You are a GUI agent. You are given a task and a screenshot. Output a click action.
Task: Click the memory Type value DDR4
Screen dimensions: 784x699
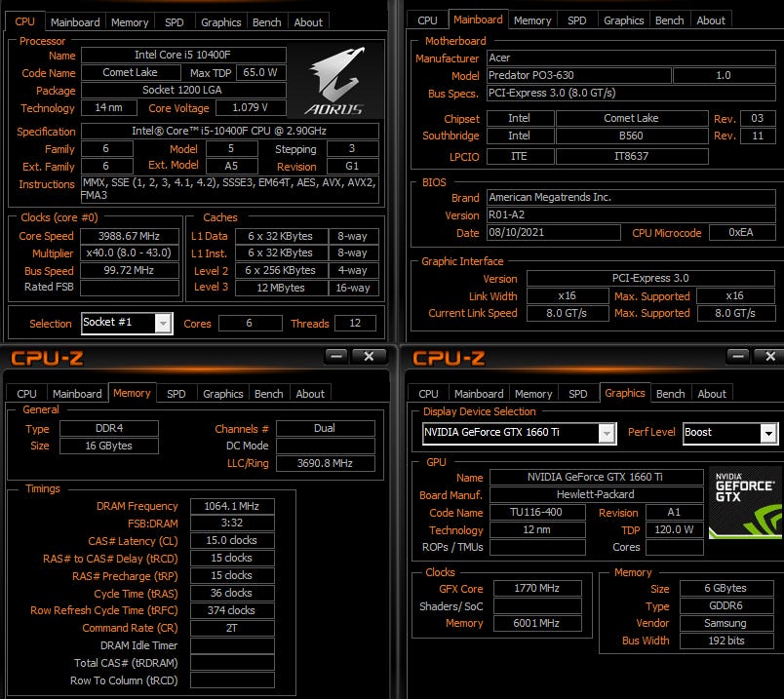coord(109,429)
